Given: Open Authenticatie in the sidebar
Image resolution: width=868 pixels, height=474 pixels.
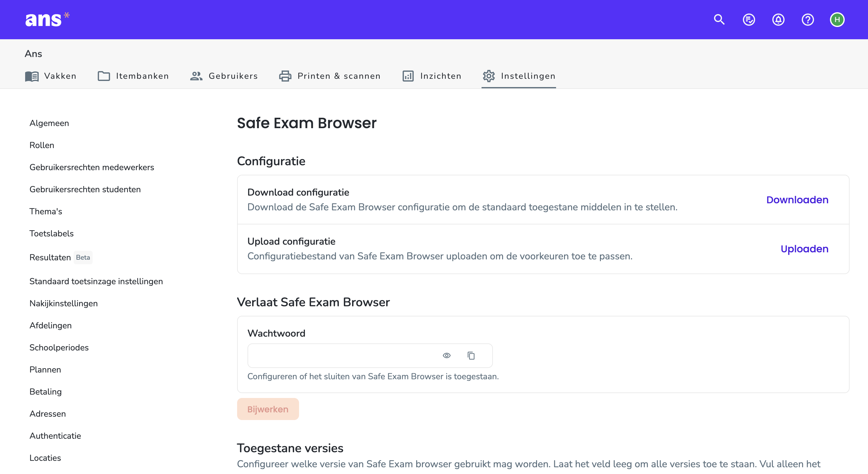Looking at the screenshot, I should [x=55, y=436].
